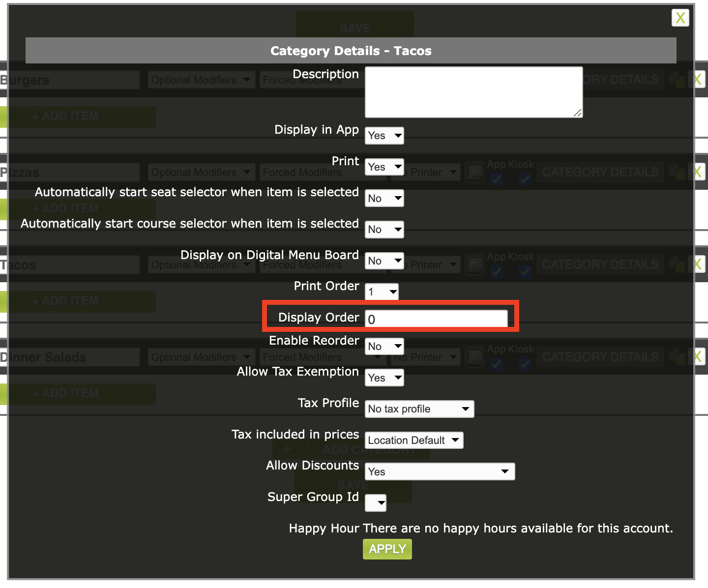Toggle the Kiosk checkbox in the Dinner Salads row
Image resolution: width=708 pixels, height=588 pixels.
525,364
